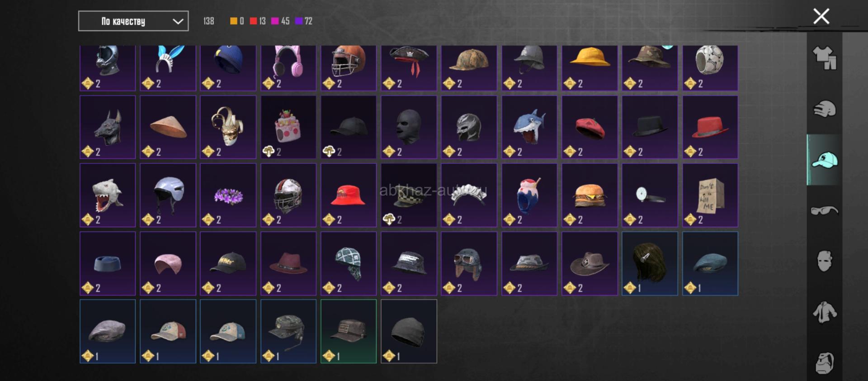Click the purple quality counter 72
Viewport: 868px width, 381px height.
[303, 21]
